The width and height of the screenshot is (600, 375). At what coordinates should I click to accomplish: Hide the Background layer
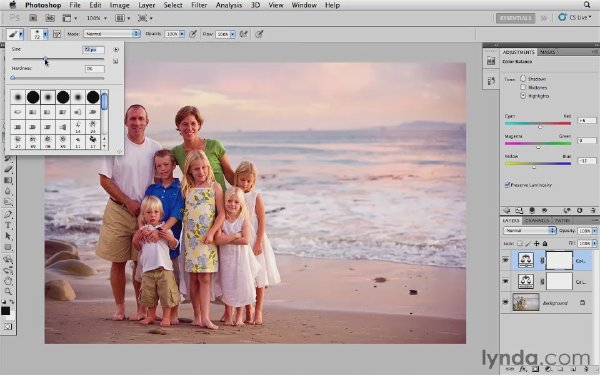click(505, 302)
